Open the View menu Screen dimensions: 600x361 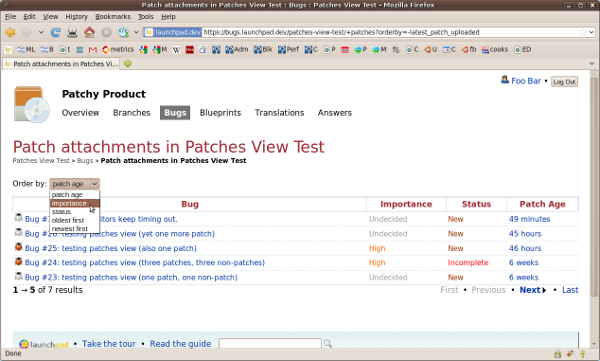tap(50, 16)
